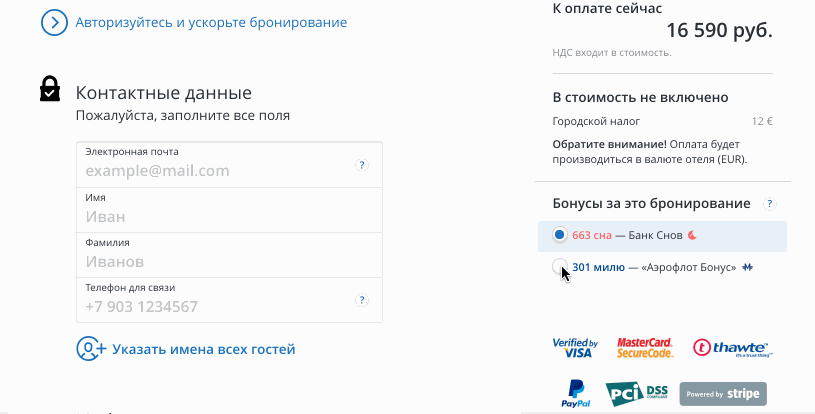Click the question mark beside booking bonuses heading
The height and width of the screenshot is (414, 815).
[769, 204]
